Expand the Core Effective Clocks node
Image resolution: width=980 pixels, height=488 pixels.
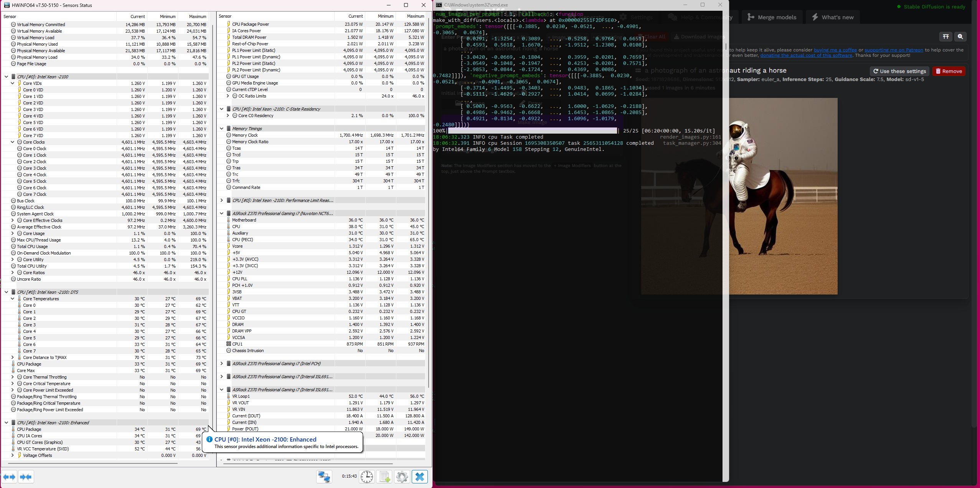click(13, 220)
